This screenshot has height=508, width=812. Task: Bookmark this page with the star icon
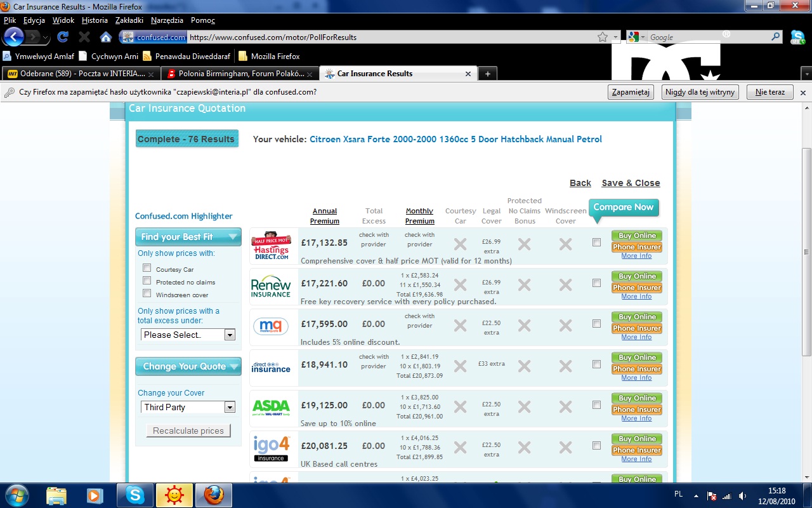(602, 37)
